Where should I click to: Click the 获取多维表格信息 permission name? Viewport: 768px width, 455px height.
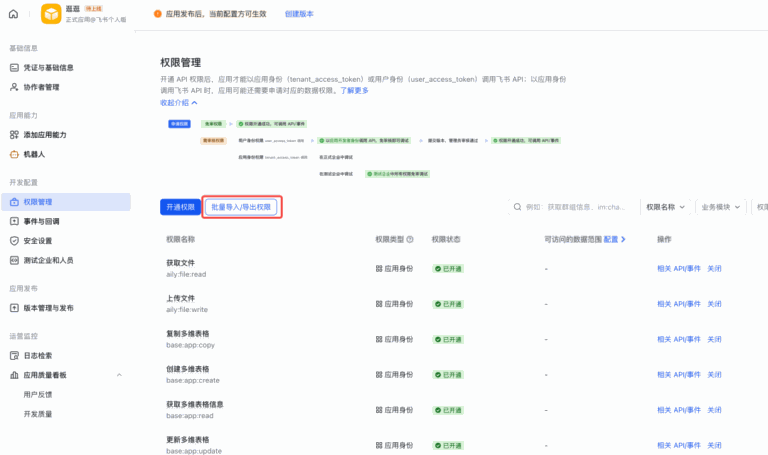(x=194, y=405)
